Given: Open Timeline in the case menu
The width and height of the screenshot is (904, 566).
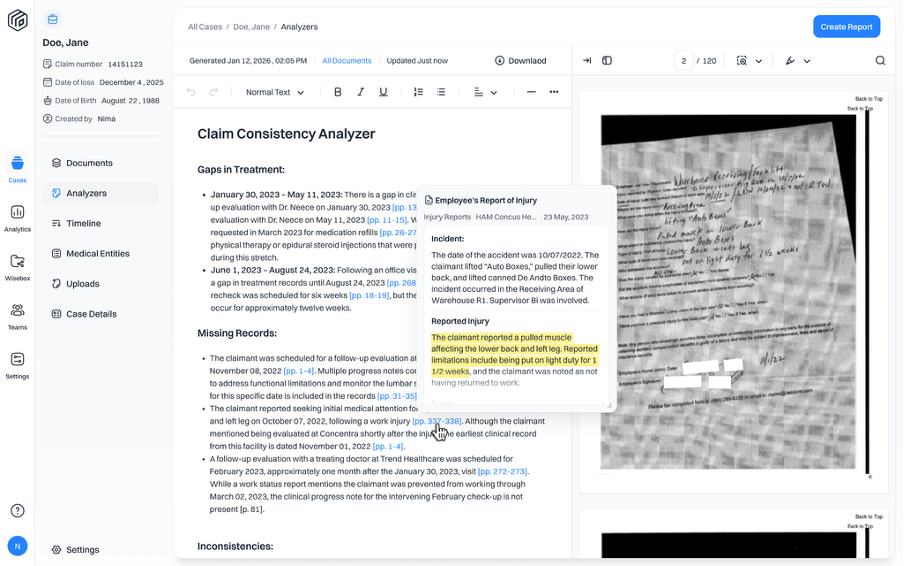Looking at the screenshot, I should pos(100,223).
